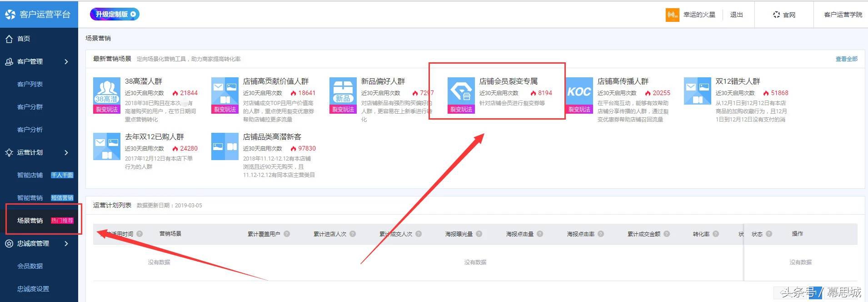Click the 去年双12已购人群 title
Viewport: 868px width, 302px height.
(155, 137)
